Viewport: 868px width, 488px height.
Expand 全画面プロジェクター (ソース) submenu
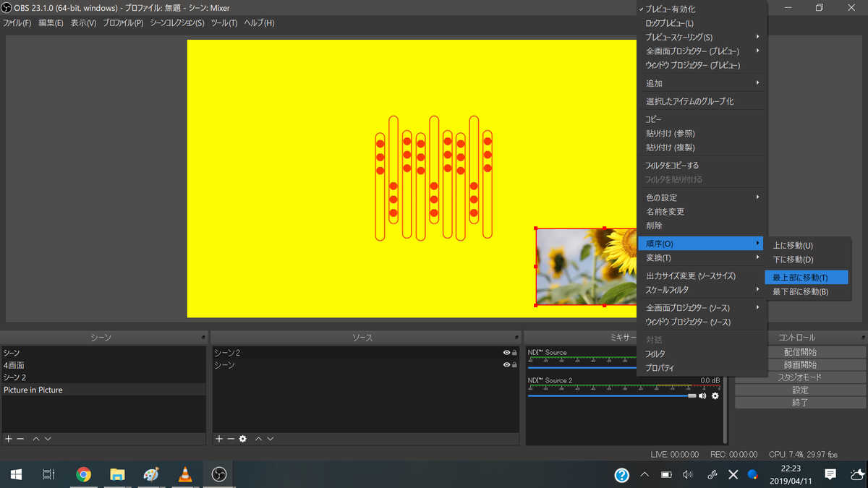pyautogui.click(x=702, y=308)
